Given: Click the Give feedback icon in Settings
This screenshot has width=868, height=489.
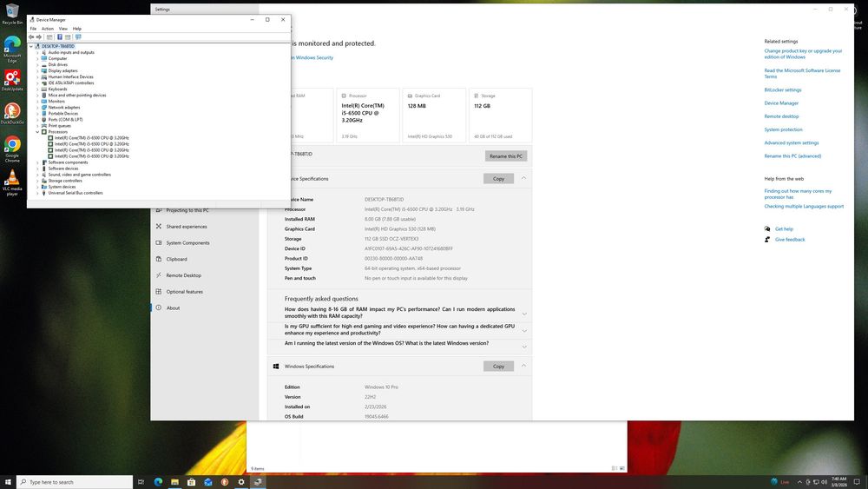Looking at the screenshot, I should (x=767, y=239).
